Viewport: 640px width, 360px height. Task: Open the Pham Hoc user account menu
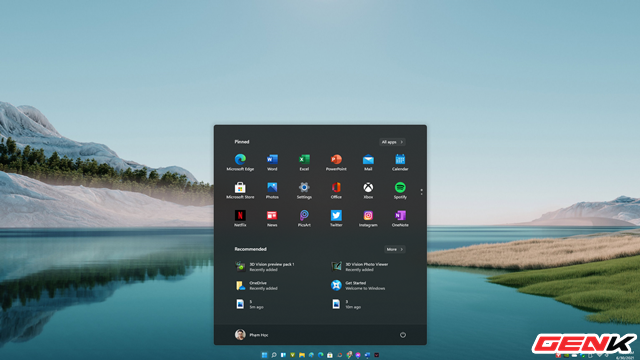coord(251,335)
